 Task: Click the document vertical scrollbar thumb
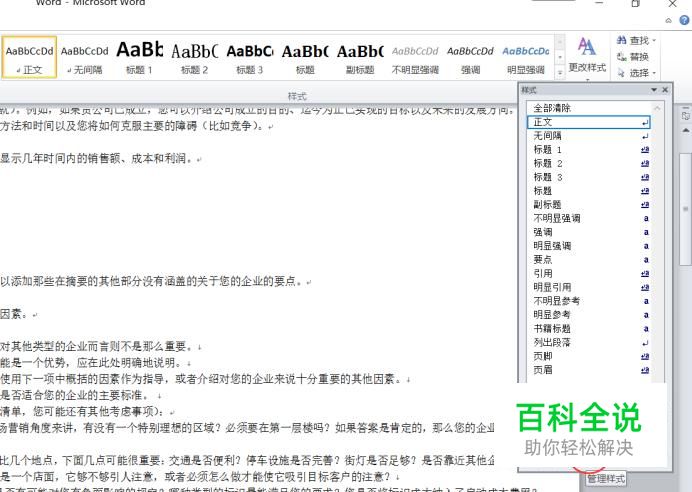685,209
